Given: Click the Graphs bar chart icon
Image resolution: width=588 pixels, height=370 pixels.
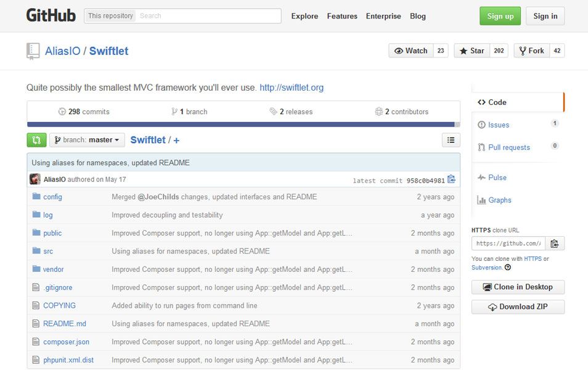Looking at the screenshot, I should (481, 200).
